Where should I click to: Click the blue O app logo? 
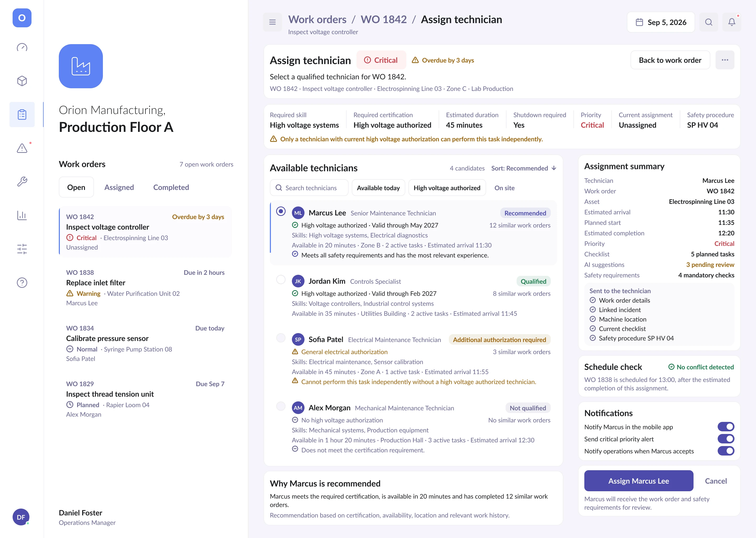pyautogui.click(x=22, y=18)
